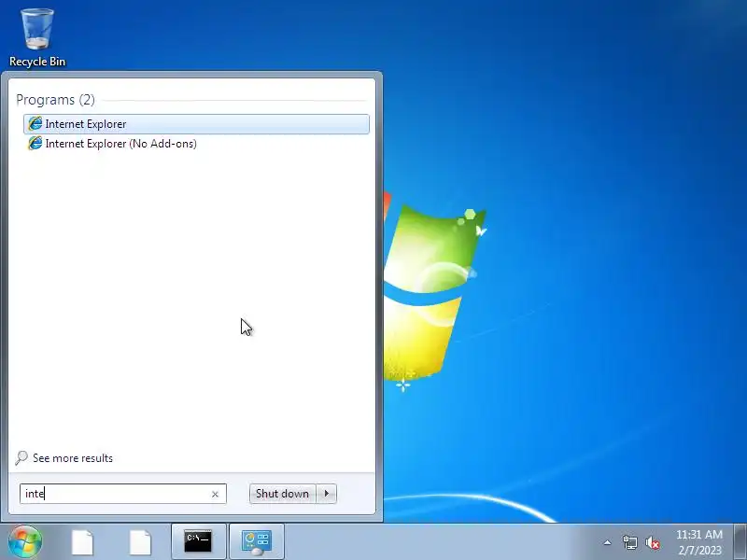The height and width of the screenshot is (560, 747).
Task: Select the Recycle Bin desktop icon
Action: point(37,37)
